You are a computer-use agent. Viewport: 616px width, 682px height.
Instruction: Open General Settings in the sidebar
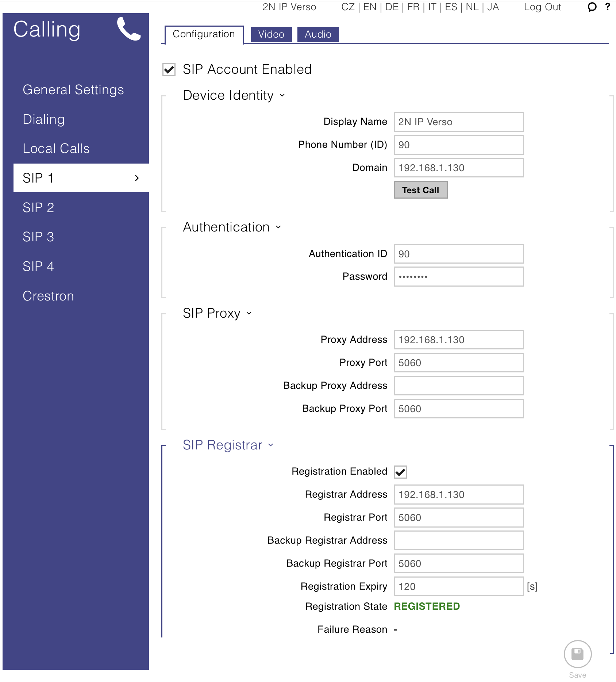click(x=73, y=90)
